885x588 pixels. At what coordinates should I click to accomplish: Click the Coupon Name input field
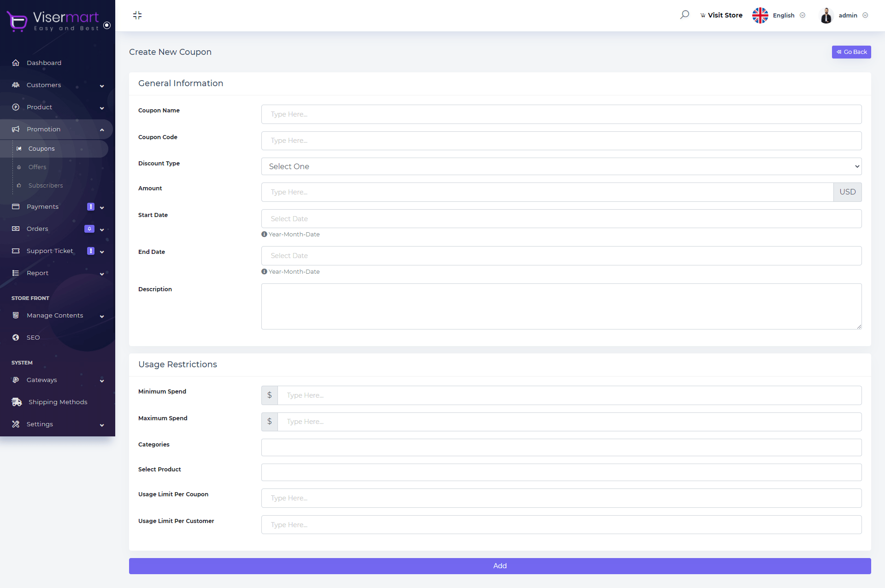pyautogui.click(x=560, y=113)
